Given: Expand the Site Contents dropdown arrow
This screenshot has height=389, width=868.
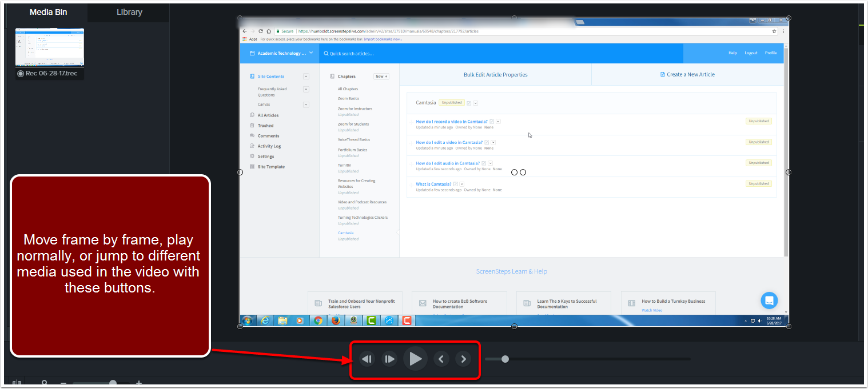Looking at the screenshot, I should (x=306, y=77).
